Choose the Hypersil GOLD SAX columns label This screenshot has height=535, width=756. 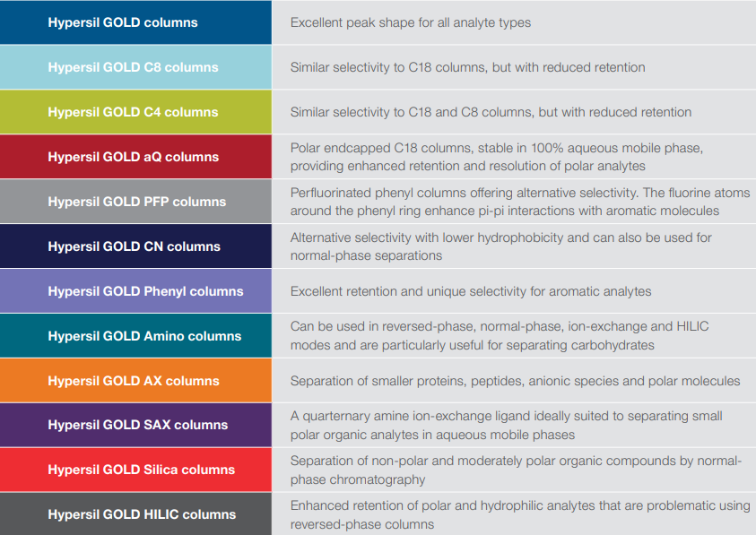click(x=138, y=425)
